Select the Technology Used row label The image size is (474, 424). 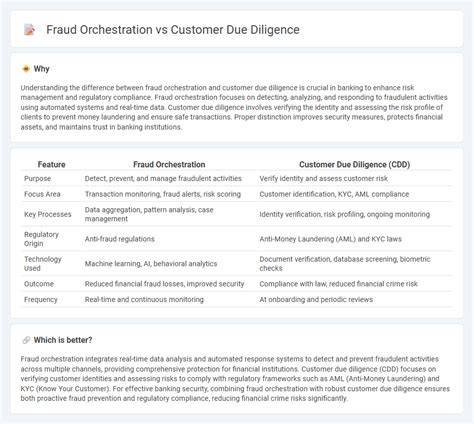tap(43, 264)
